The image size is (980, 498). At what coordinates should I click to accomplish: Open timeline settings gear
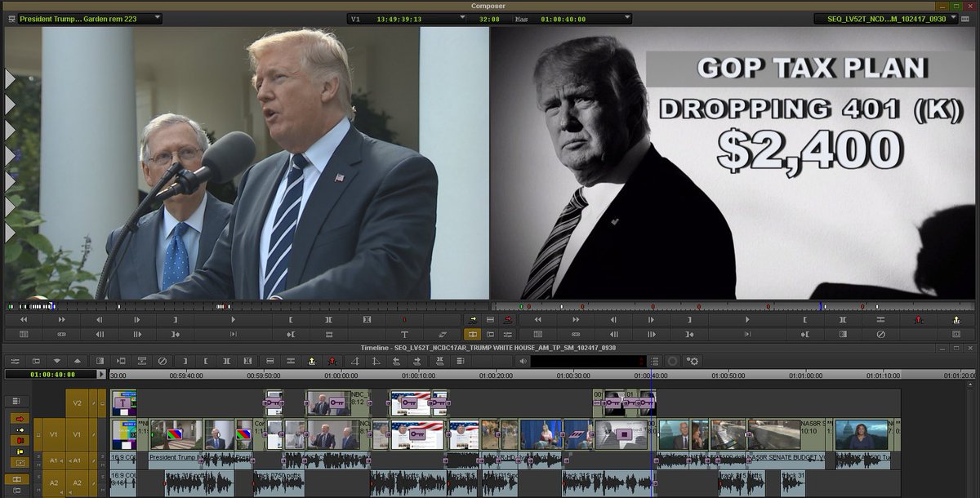[692, 362]
